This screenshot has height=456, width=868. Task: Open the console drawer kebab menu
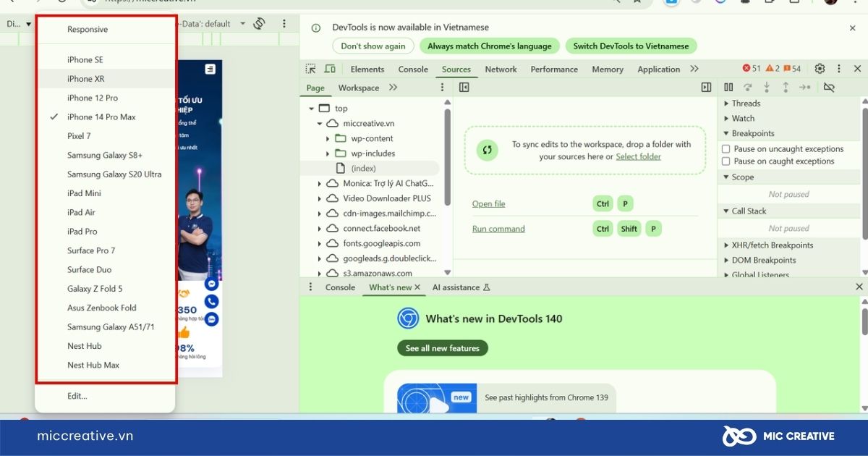point(311,287)
